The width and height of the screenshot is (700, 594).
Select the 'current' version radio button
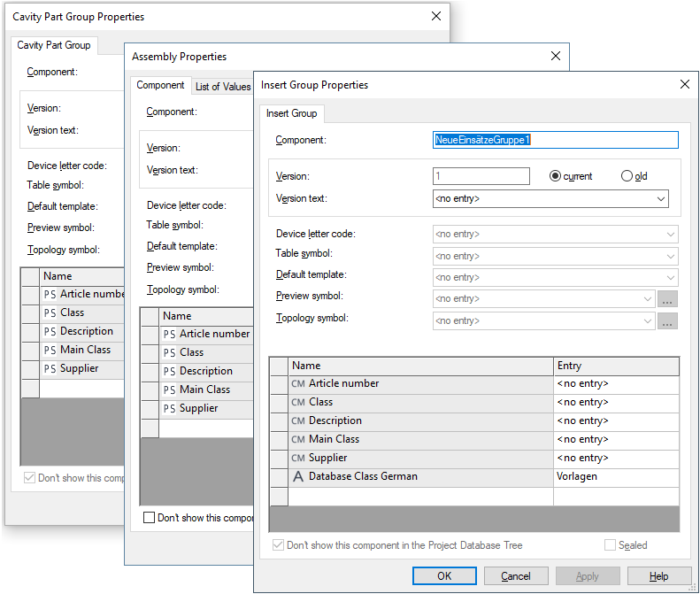tap(556, 176)
